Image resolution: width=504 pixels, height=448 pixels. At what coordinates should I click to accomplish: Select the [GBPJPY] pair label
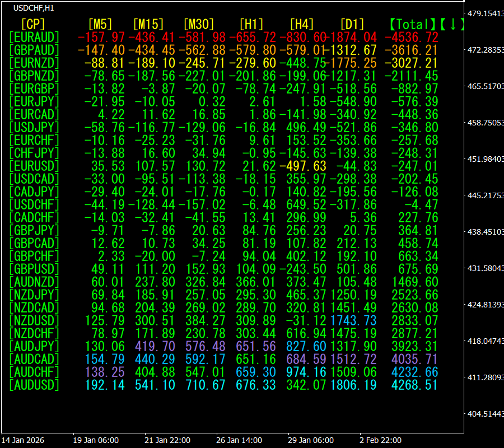pos(34,230)
